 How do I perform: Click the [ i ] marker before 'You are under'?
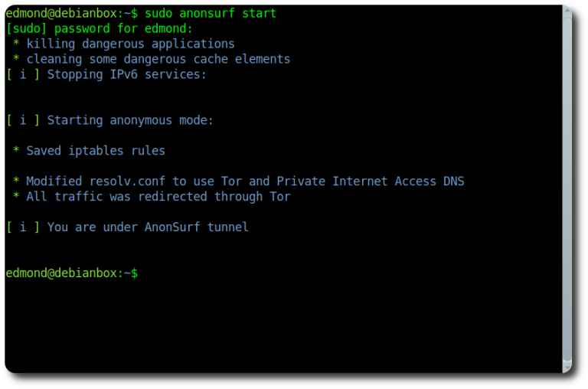22,227
